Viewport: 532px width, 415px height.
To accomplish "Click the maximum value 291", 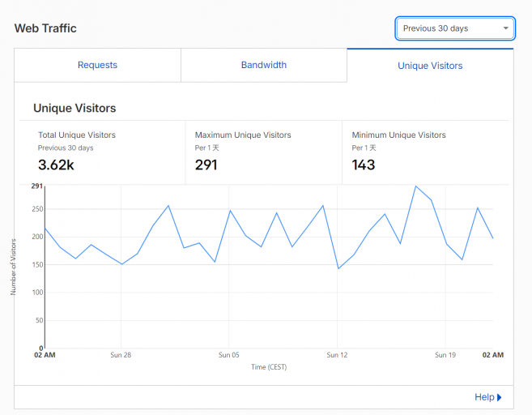I will click(206, 165).
